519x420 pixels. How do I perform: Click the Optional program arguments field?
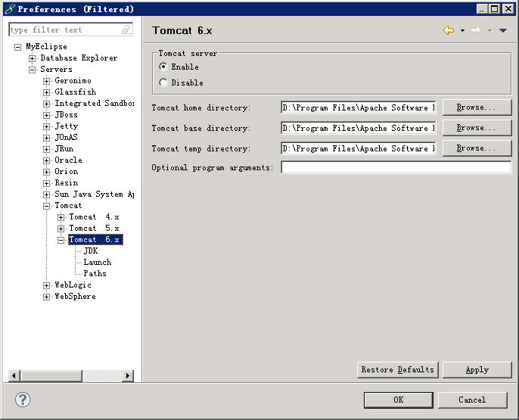[x=396, y=167]
